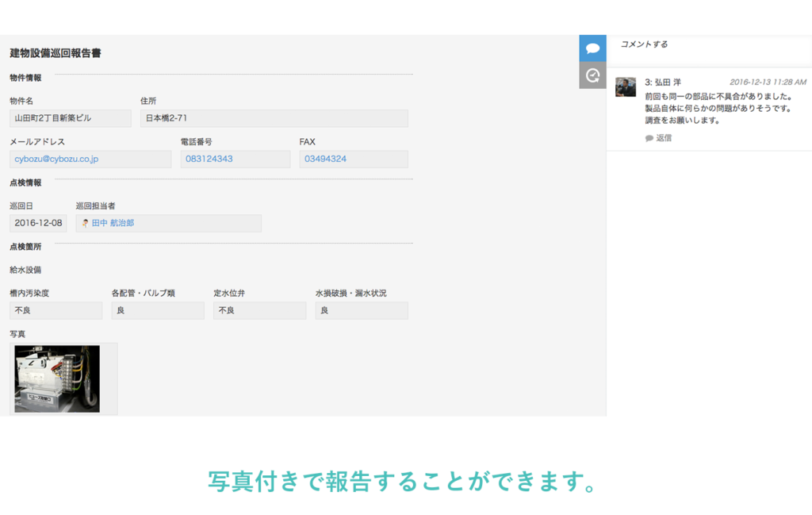Select the 巡回日 date field 2016-12-08
Screen dimensions: 812x515
(x=36, y=223)
